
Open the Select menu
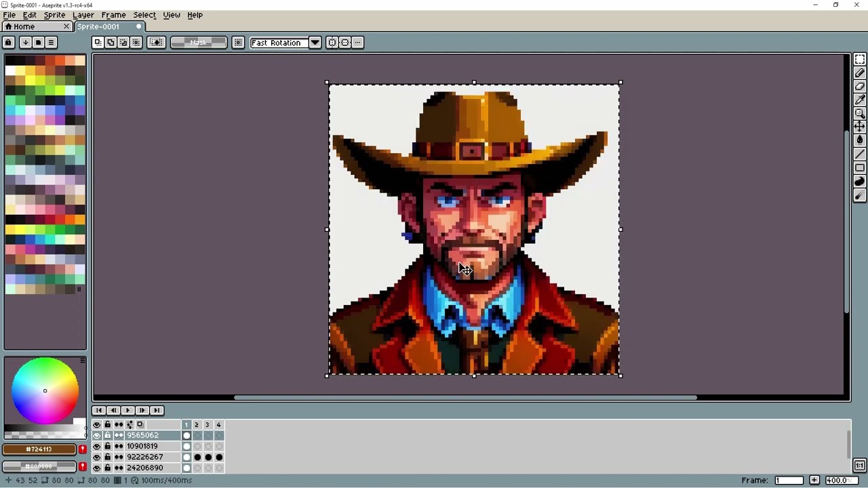[144, 15]
